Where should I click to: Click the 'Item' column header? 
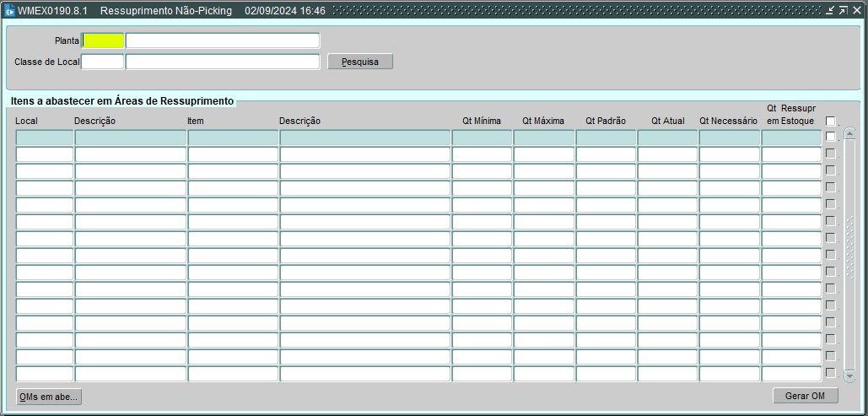(196, 121)
